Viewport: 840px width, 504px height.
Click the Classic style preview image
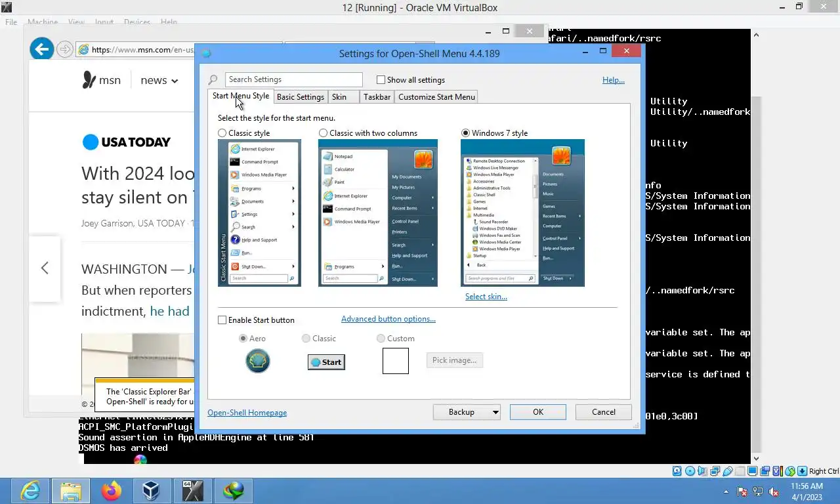pyautogui.click(x=259, y=213)
